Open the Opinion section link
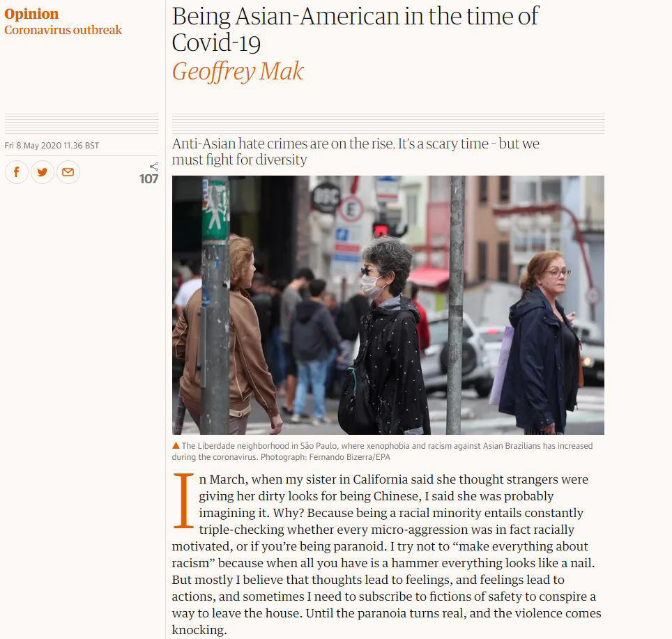 coord(31,14)
